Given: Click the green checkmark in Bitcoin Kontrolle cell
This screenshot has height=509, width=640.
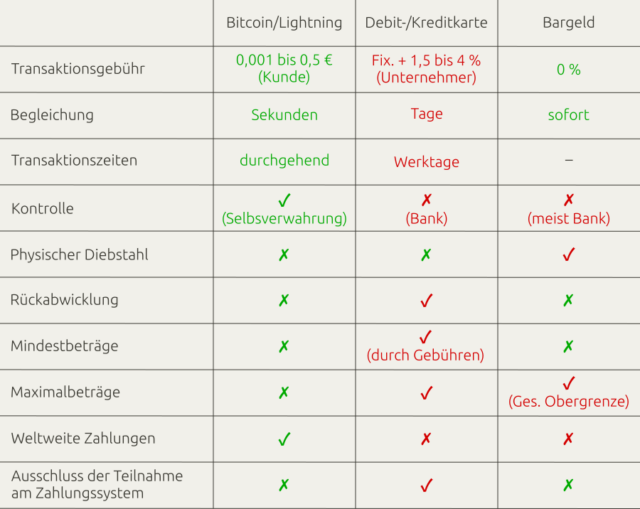Looking at the screenshot, I should coord(284,200).
